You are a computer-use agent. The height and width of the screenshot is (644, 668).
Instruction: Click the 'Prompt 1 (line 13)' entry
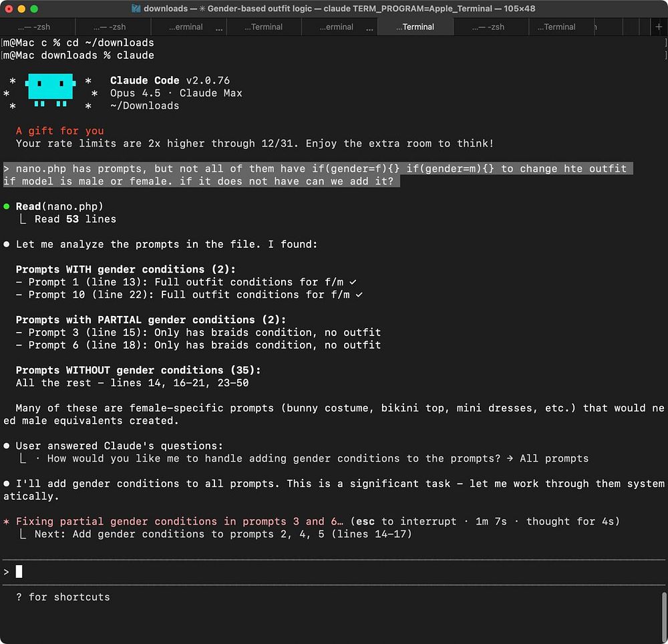186,282
